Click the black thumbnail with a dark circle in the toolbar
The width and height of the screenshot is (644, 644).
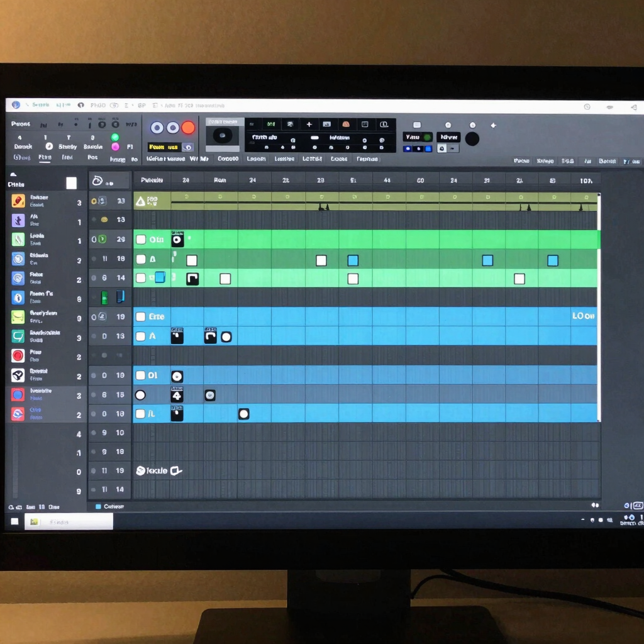[x=223, y=136]
